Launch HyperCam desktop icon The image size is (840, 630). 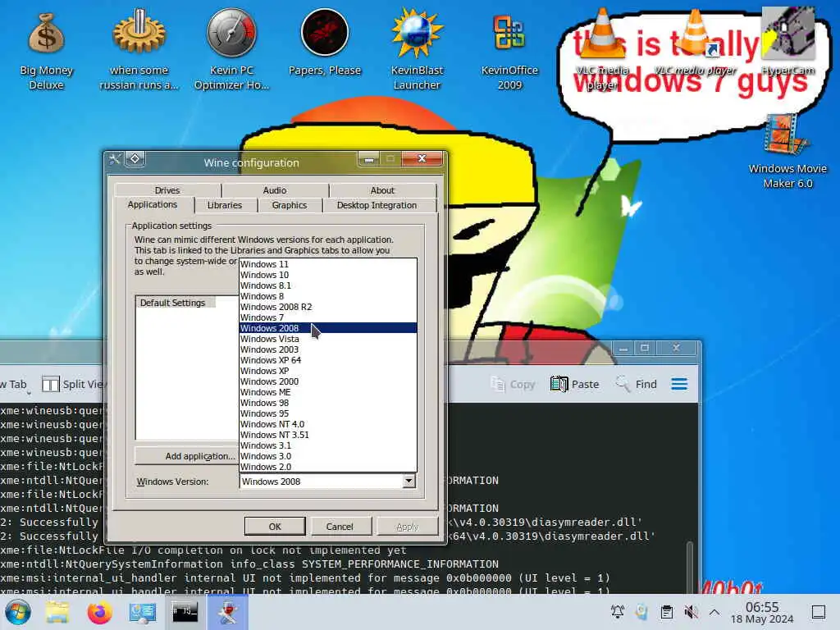pyautogui.click(x=787, y=42)
